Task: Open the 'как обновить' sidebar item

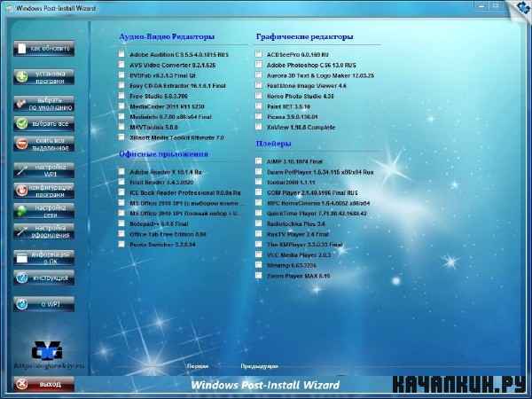Action: (44, 49)
